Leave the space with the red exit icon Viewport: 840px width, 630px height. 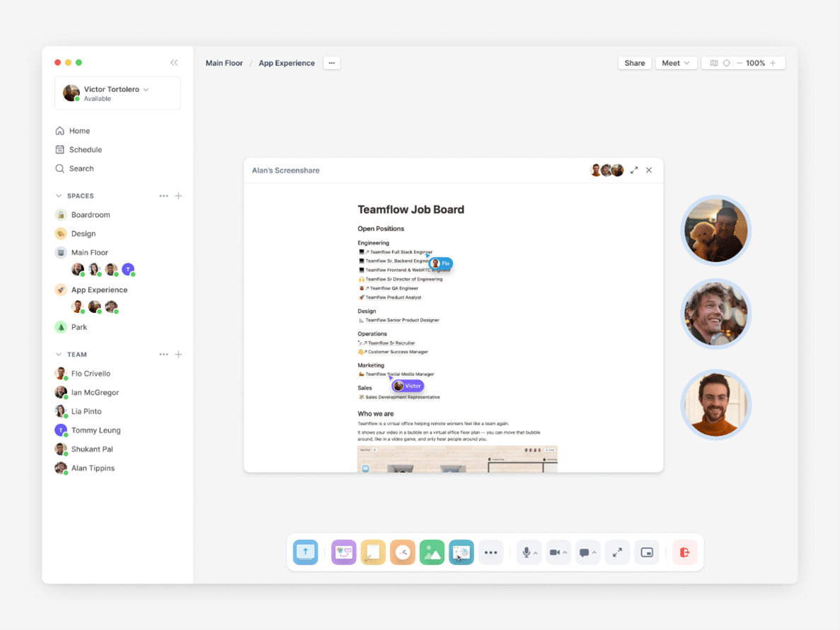coord(684,552)
